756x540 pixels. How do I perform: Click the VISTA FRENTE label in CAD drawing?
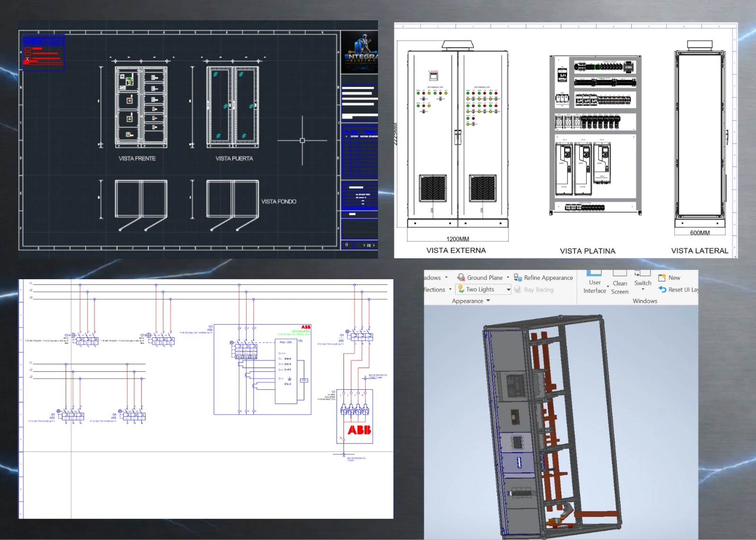click(137, 159)
